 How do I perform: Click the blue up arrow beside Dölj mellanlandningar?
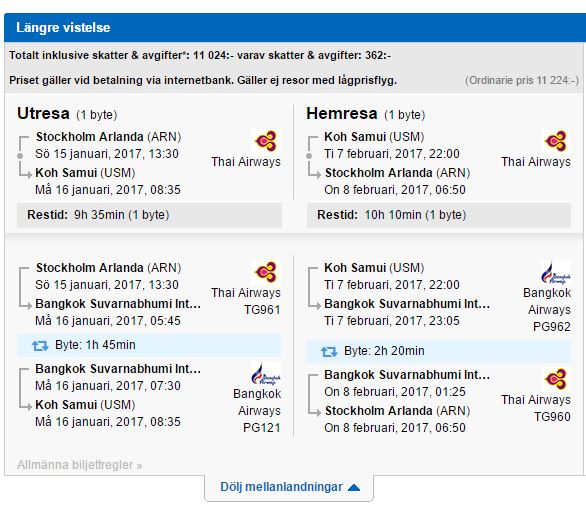tap(354, 487)
